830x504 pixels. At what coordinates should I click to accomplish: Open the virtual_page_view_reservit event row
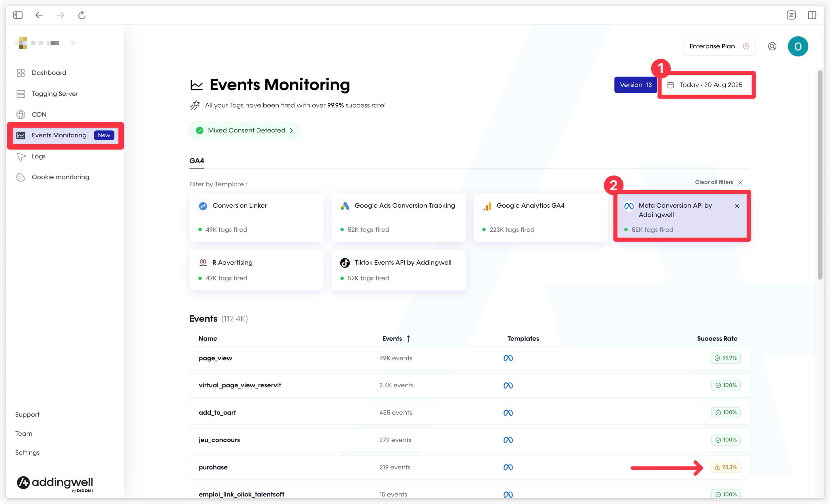(x=469, y=385)
